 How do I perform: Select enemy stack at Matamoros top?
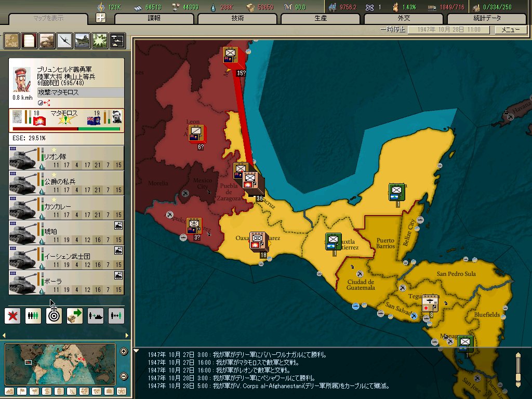click(x=232, y=58)
